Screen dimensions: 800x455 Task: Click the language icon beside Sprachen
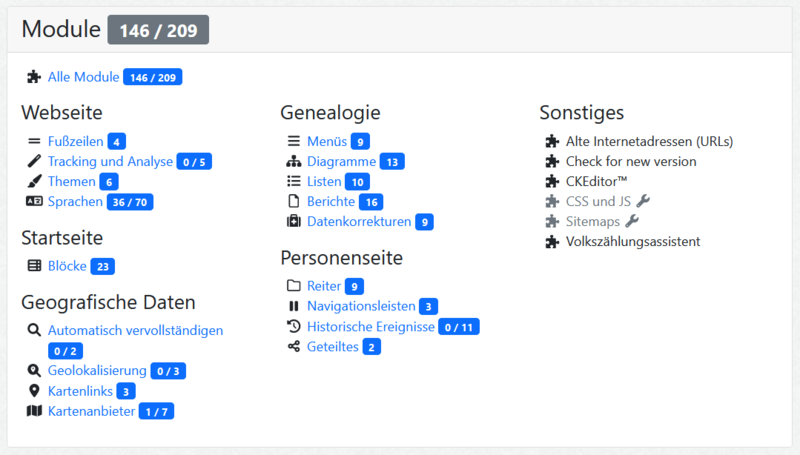click(x=34, y=201)
